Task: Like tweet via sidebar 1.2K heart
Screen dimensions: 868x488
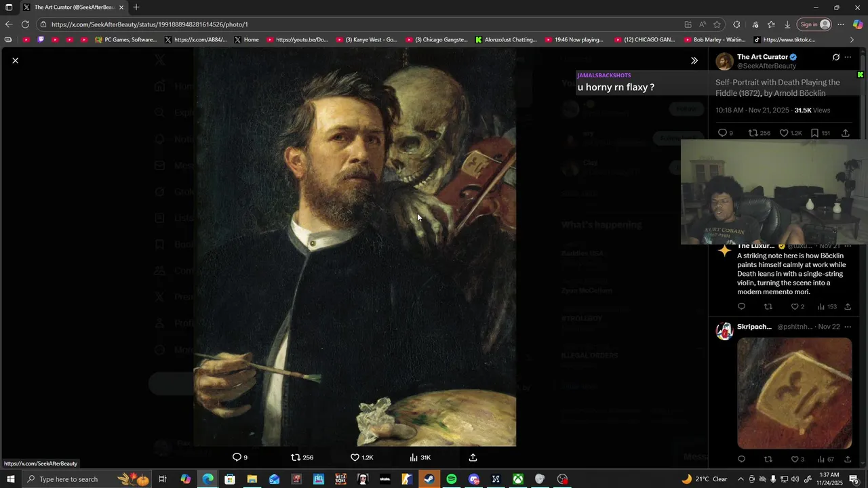Action: pyautogui.click(x=790, y=133)
